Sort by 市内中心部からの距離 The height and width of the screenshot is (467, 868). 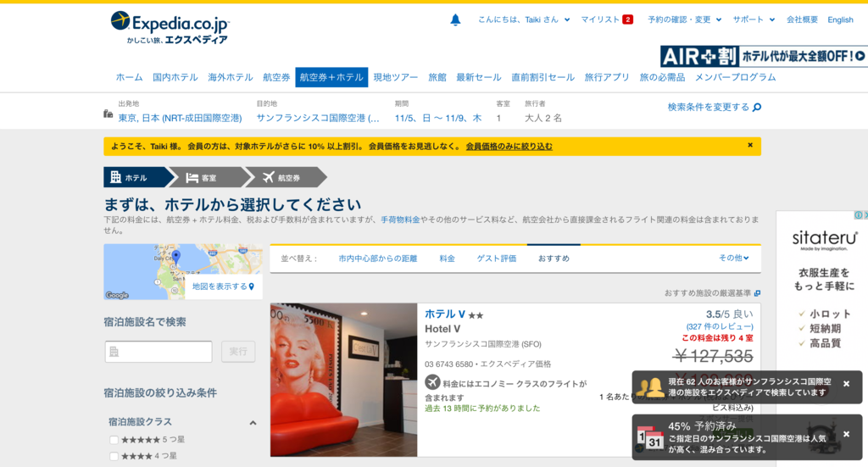(x=377, y=259)
